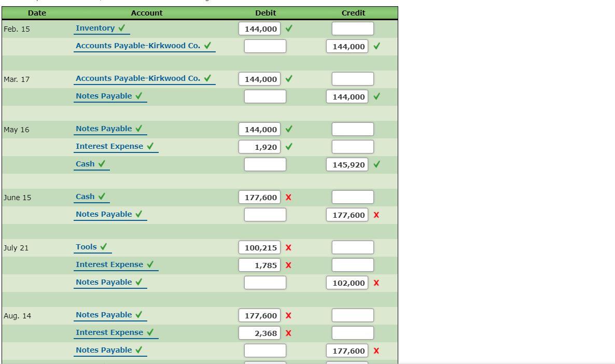615x364 pixels.
Task: Click the red X beside 102,000 Notes Payable credit
Action: pyautogui.click(x=377, y=283)
